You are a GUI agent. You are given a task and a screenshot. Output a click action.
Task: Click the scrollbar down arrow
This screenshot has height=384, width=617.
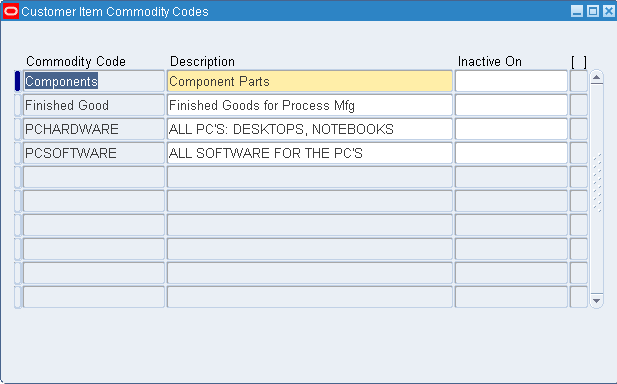point(597,301)
